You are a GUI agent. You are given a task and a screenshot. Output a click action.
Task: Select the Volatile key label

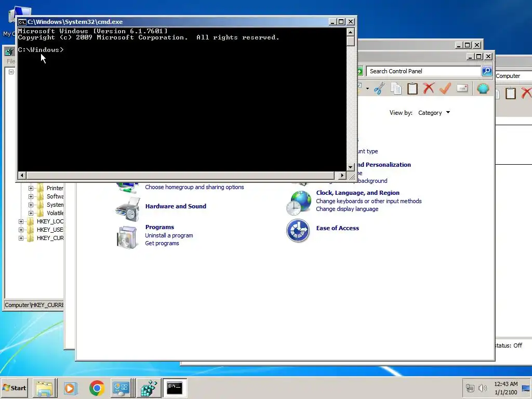55,213
